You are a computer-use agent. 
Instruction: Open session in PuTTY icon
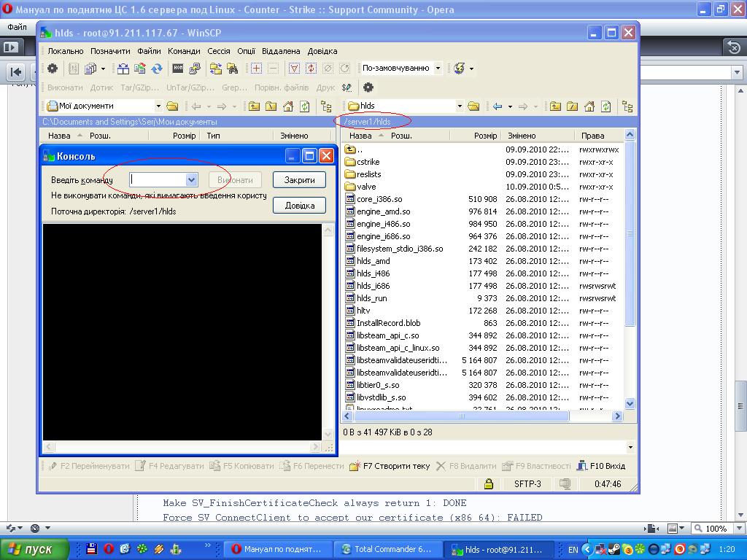click(x=194, y=69)
